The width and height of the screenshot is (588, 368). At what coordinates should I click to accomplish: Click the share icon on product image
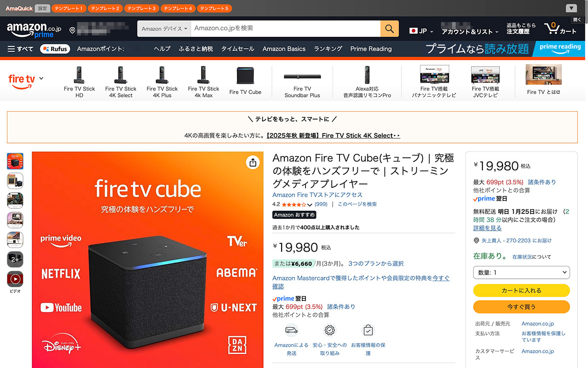point(252,162)
